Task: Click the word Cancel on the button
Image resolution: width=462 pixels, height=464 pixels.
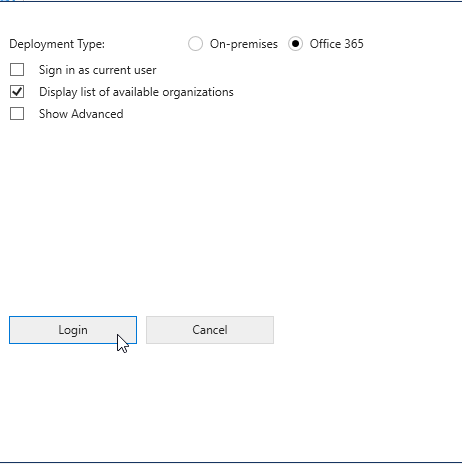Action: coord(210,330)
